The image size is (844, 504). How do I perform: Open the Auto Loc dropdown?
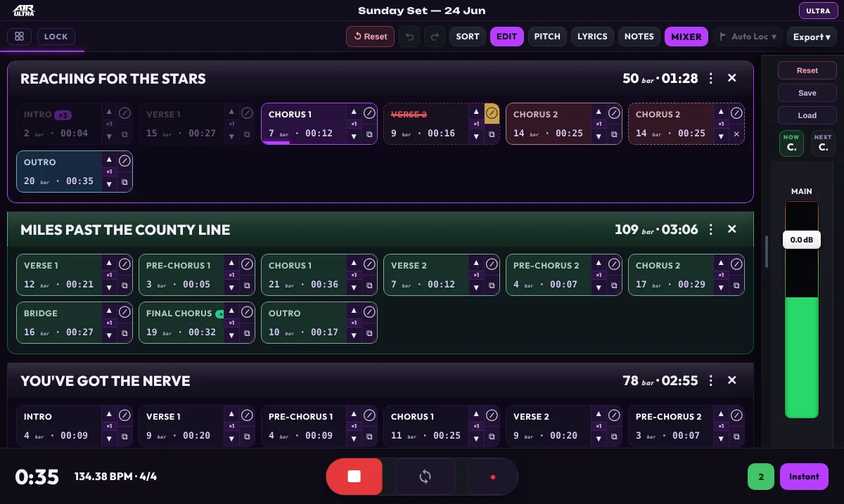[x=748, y=37]
